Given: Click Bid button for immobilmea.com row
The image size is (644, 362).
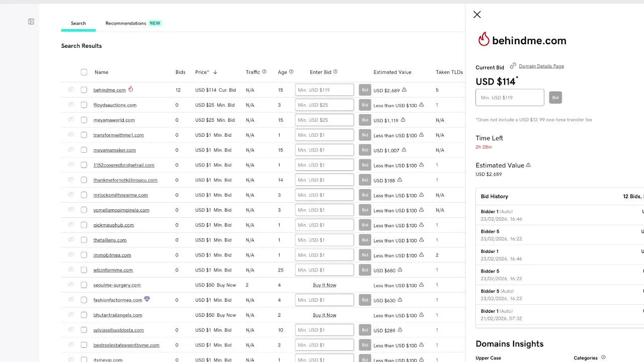Looking at the screenshot, I should pos(365,255).
